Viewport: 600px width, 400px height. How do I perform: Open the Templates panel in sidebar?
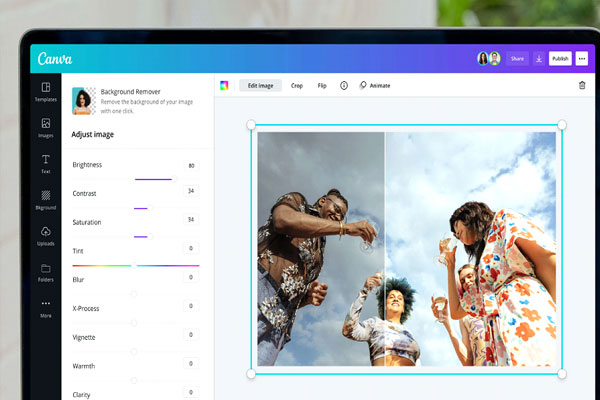[x=46, y=92]
